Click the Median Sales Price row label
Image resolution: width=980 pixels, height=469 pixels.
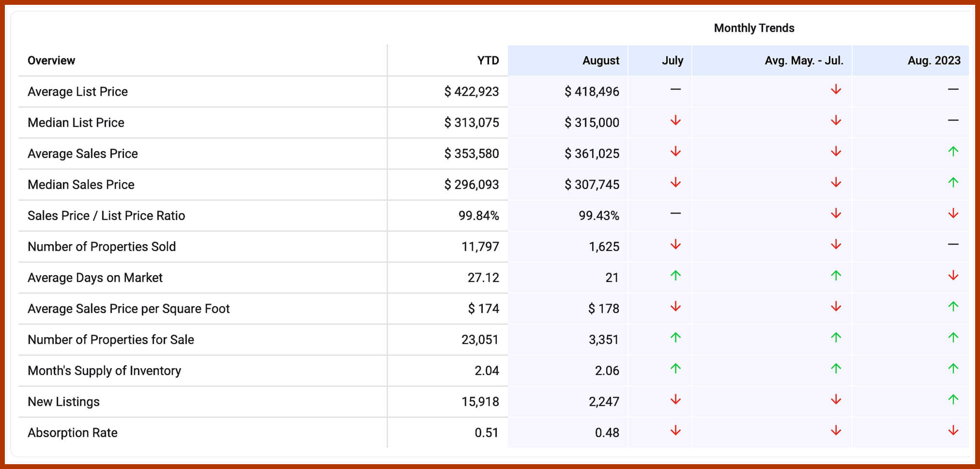pos(81,185)
